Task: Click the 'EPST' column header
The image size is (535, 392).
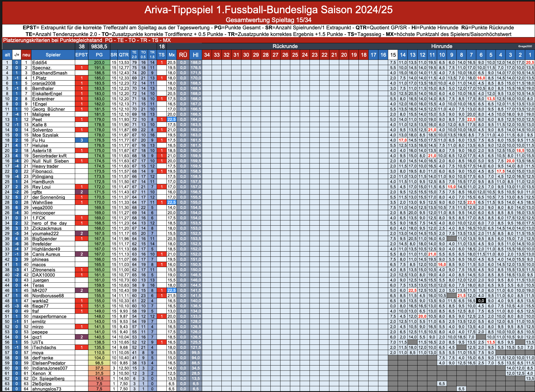Action: [81, 55]
